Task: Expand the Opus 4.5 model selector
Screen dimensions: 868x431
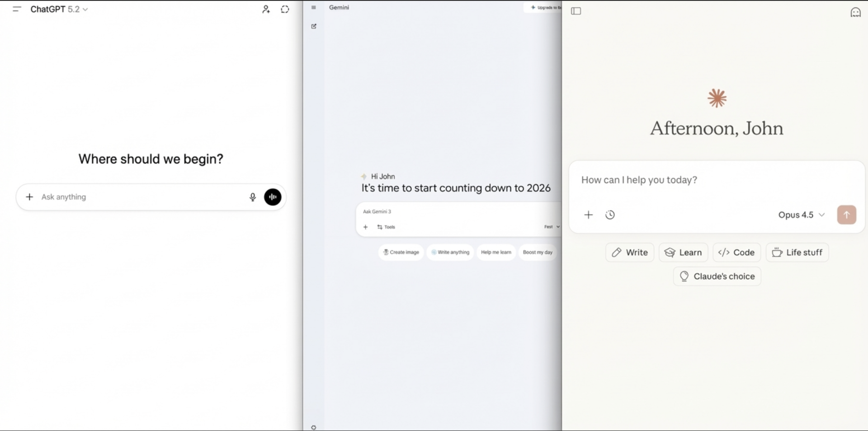Action: coord(801,215)
